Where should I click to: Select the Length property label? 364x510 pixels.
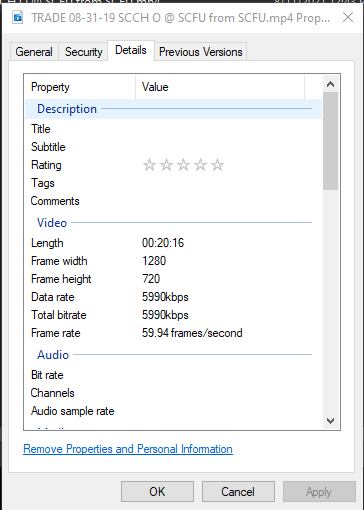(47, 243)
